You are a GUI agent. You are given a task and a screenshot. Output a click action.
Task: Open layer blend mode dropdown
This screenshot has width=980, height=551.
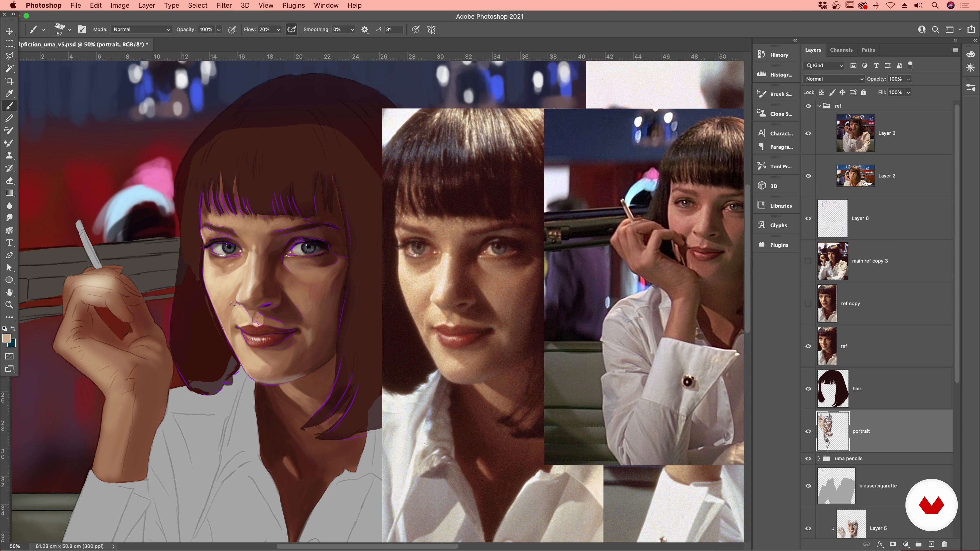coord(834,79)
